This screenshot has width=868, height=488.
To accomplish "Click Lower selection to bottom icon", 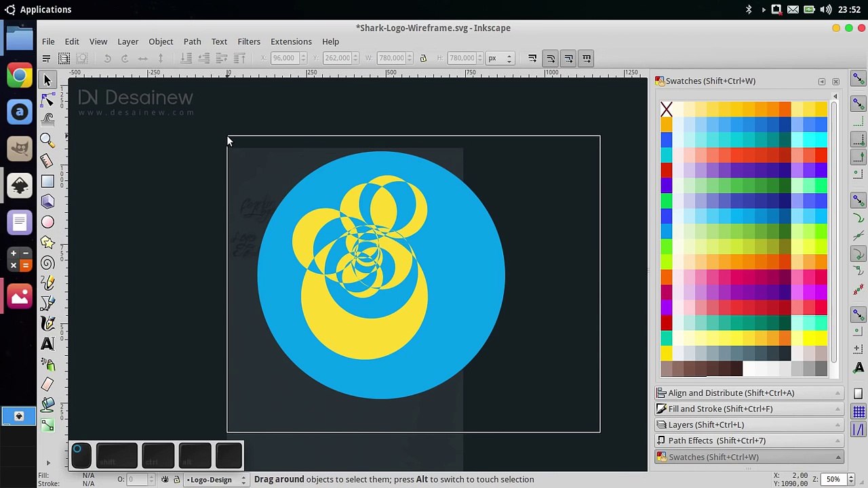I will (186, 58).
